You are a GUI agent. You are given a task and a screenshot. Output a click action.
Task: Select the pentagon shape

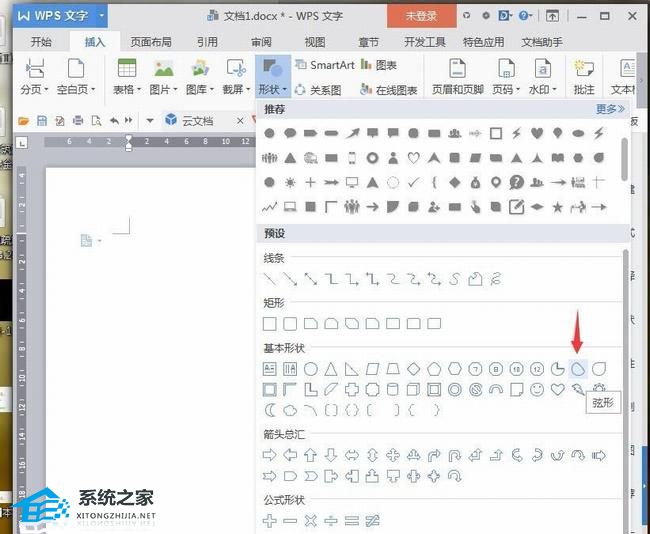pyautogui.click(x=434, y=369)
